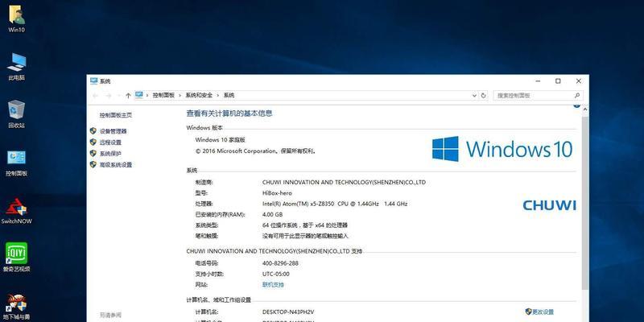
Task: Open the recent locations dropdown arrow
Action: coord(118,95)
